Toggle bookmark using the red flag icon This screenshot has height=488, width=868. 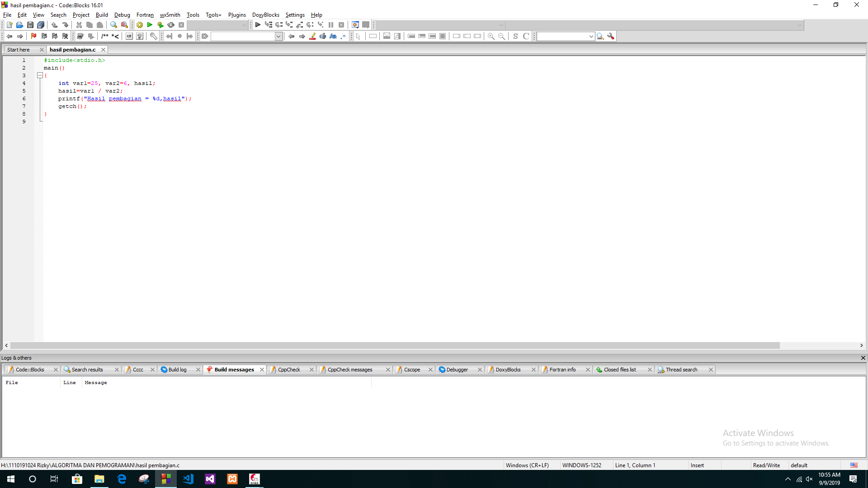click(33, 36)
